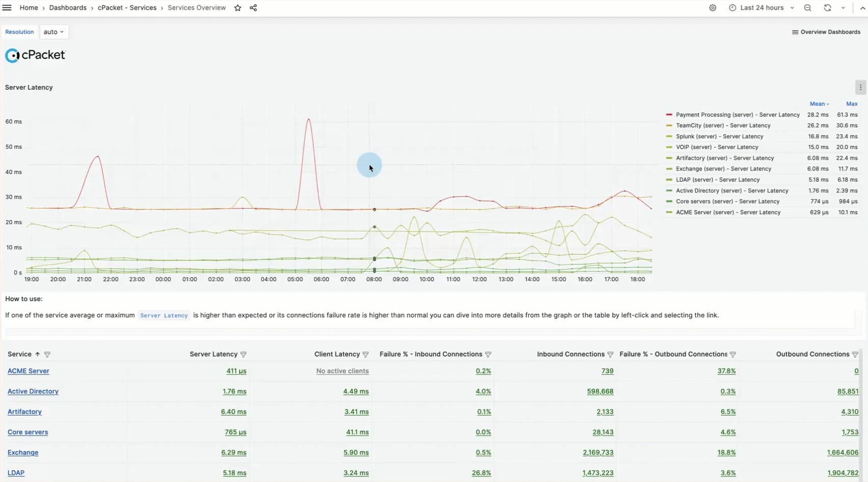Click the Server Latency code tag
Image resolution: width=868 pixels, height=482 pixels.
[164, 315]
